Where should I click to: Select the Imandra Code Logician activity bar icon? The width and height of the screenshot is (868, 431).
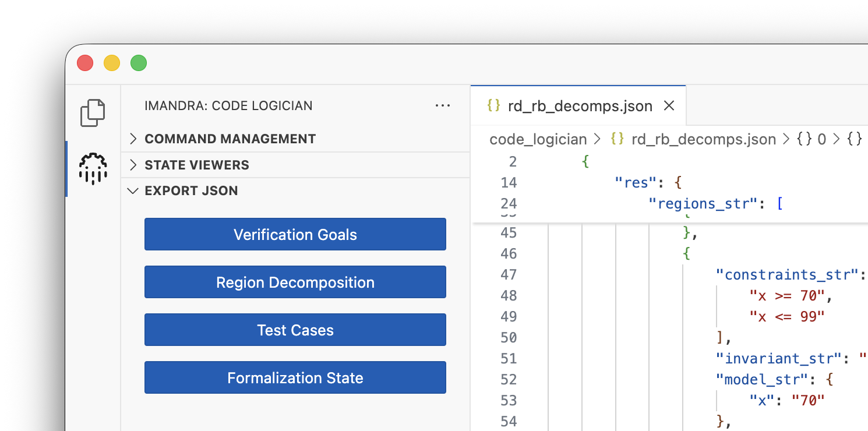coord(93,169)
